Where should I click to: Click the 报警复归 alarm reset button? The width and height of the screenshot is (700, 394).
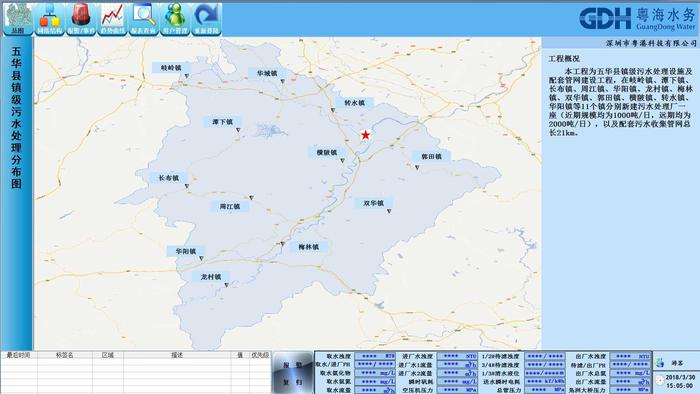pos(293,373)
